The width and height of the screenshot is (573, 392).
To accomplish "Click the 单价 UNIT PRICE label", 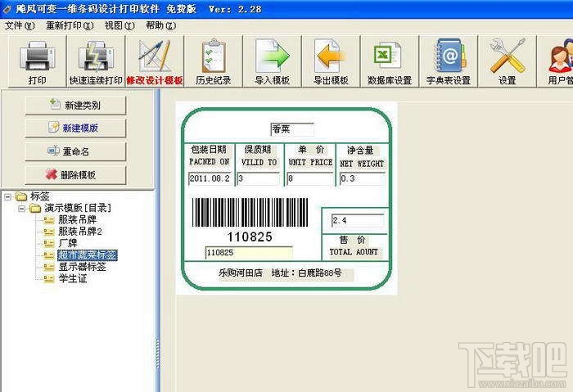I will [x=310, y=155].
